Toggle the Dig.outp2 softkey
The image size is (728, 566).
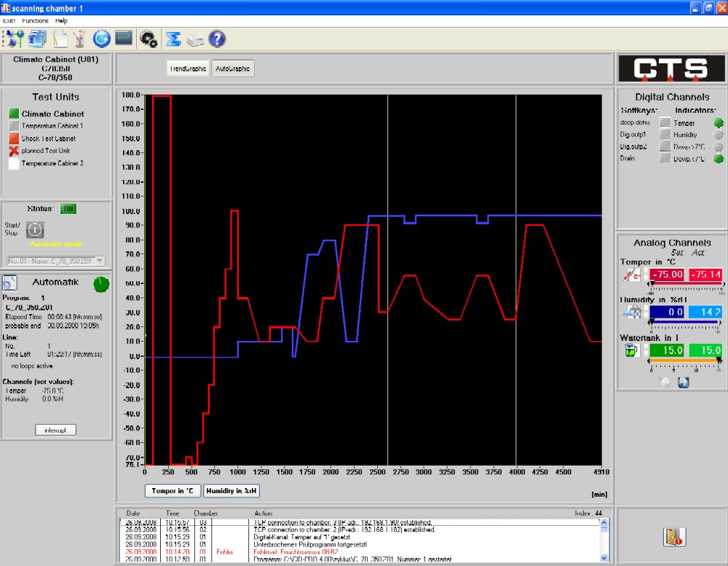(665, 146)
